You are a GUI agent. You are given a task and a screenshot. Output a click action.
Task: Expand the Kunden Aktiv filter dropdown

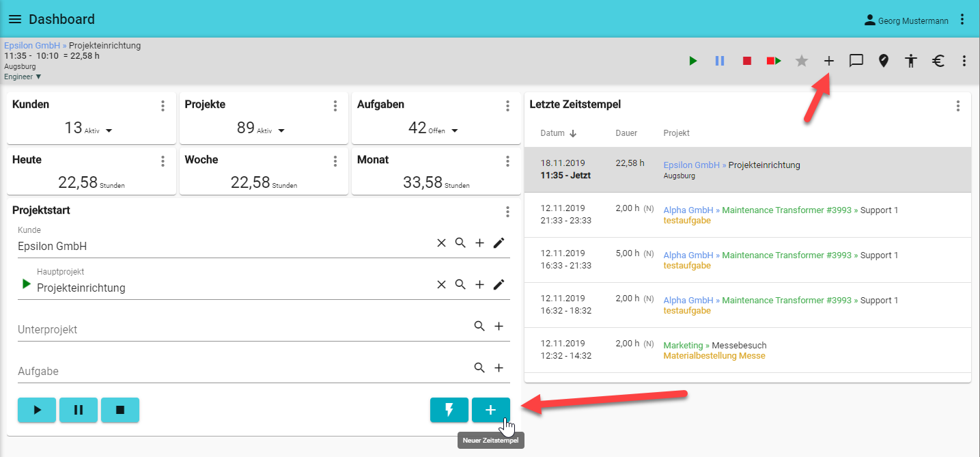tap(109, 130)
